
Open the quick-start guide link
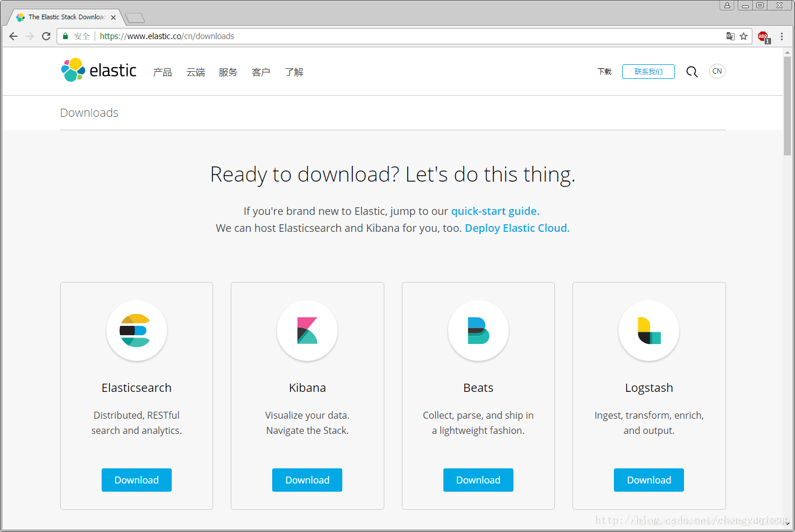(495, 211)
